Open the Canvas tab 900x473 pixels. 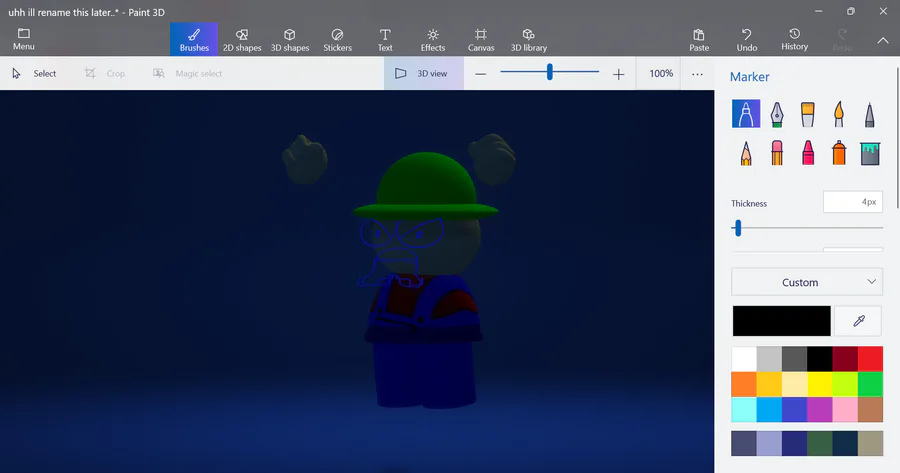click(x=481, y=39)
